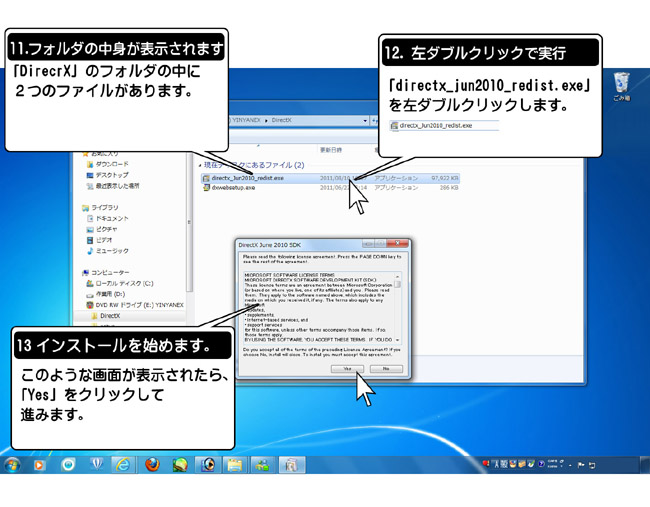Viewport: 650px width, 507px height.
Task: Click the show desktop button
Action: click(x=645, y=465)
